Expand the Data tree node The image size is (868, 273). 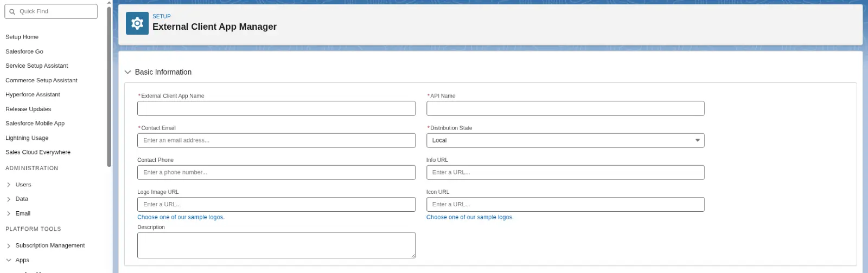point(9,199)
